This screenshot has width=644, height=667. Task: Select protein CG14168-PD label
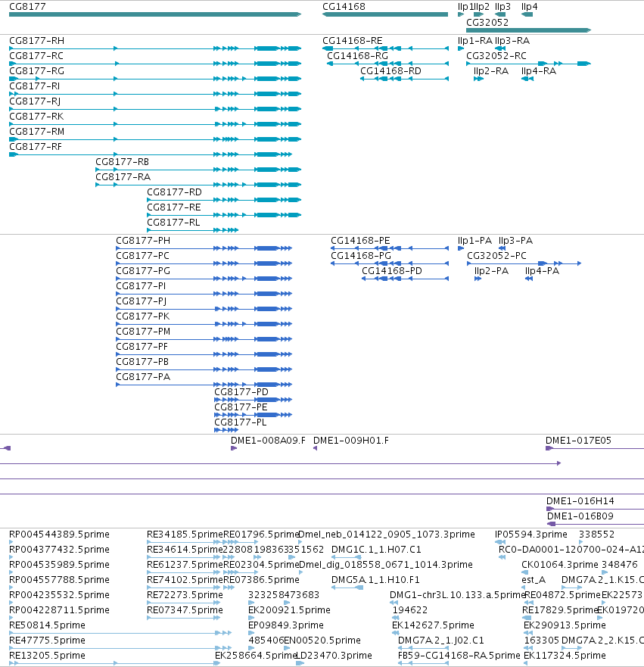pyautogui.click(x=392, y=271)
